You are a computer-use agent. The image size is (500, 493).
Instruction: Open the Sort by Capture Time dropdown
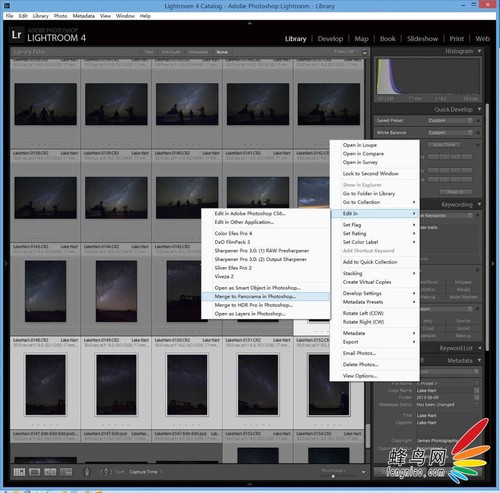[x=145, y=472]
